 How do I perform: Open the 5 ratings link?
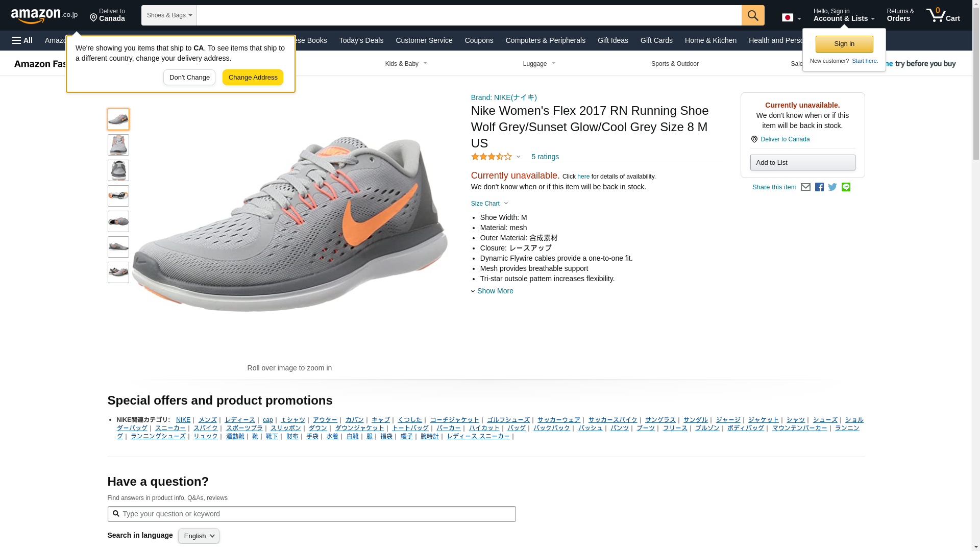(545, 157)
